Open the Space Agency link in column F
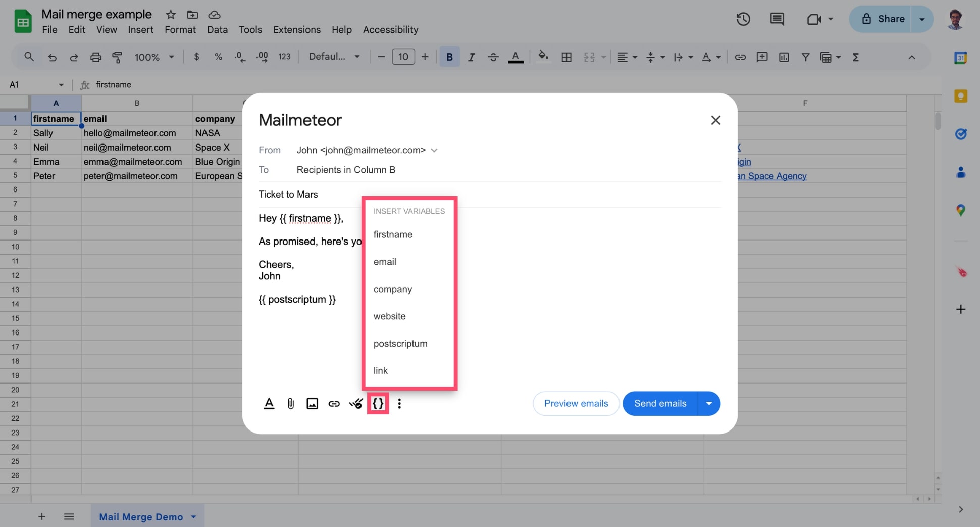This screenshot has height=527, width=980. coord(772,176)
